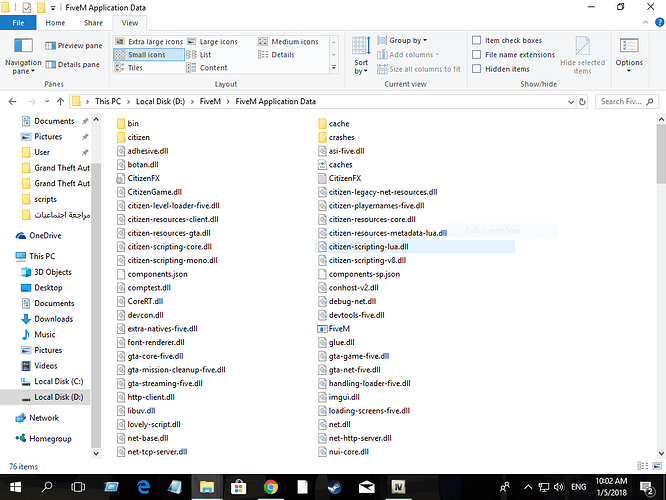Enable File name extensions
This screenshot has height=500, width=666.
477,55
